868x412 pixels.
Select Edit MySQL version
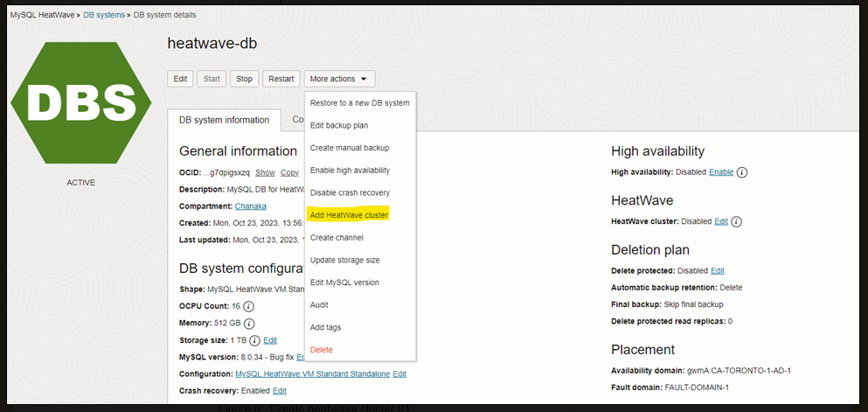click(x=360, y=283)
